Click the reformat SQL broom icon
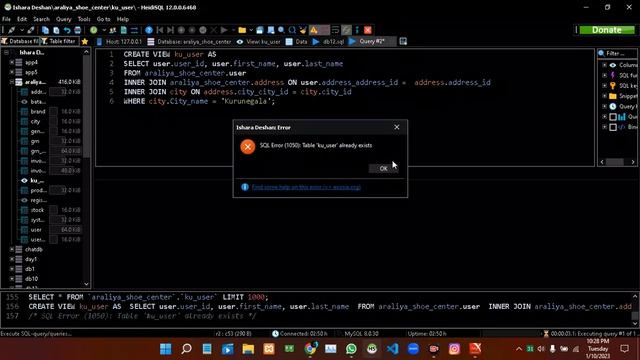 303,30
